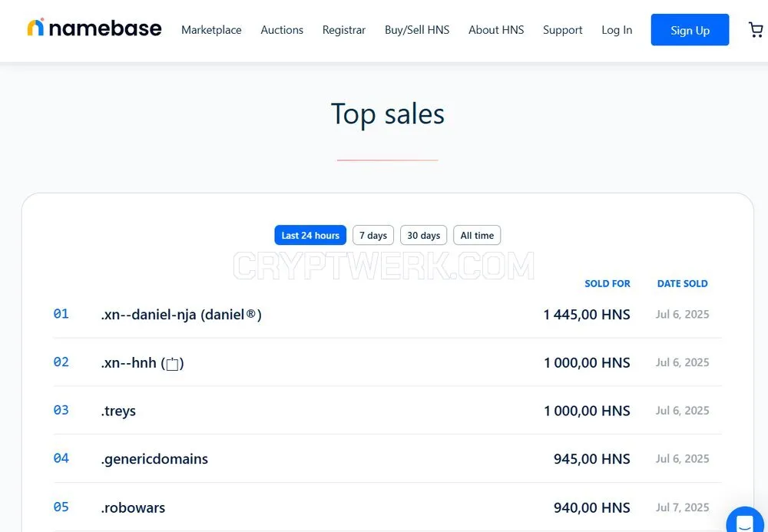Show All time top sales
The height and width of the screenshot is (532, 768).
(477, 235)
